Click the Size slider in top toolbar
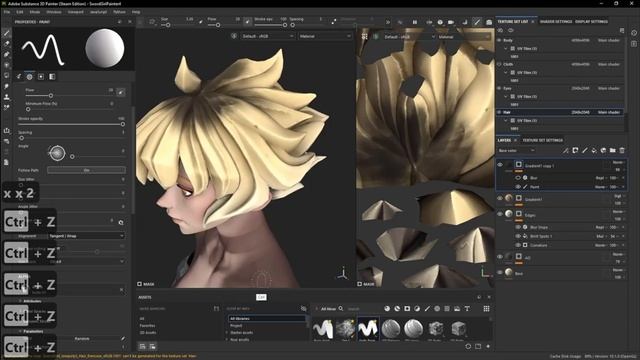 click(x=178, y=25)
